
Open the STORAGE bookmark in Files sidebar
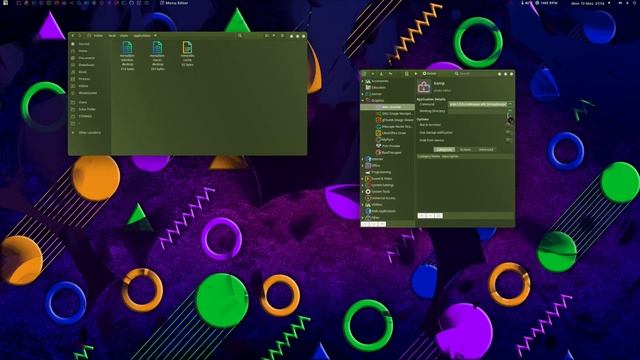click(x=85, y=116)
